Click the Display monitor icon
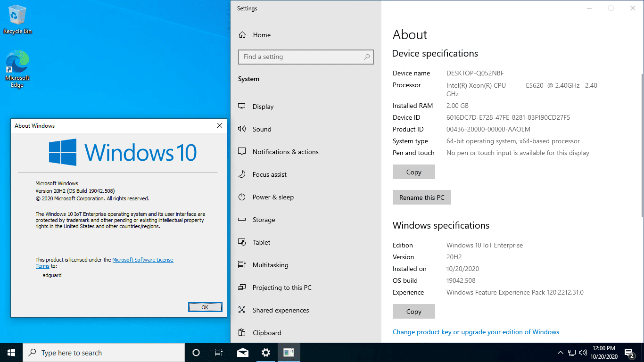The height and width of the screenshot is (362, 644). click(x=242, y=107)
